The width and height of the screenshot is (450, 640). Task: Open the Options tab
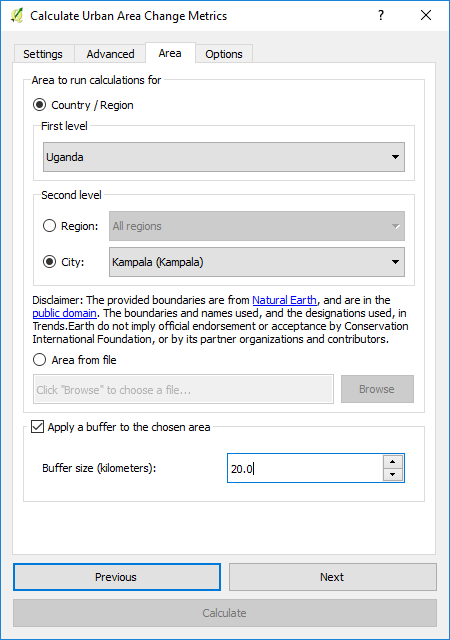(224, 54)
